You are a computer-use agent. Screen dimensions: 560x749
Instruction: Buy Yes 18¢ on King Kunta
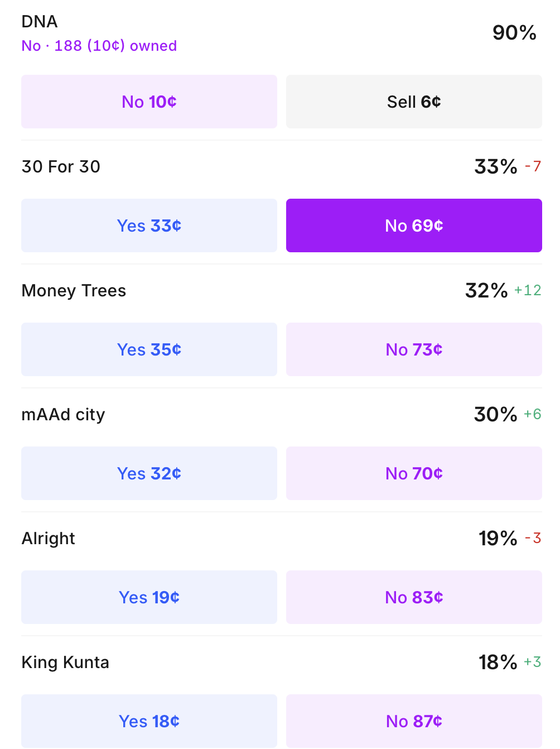click(149, 721)
